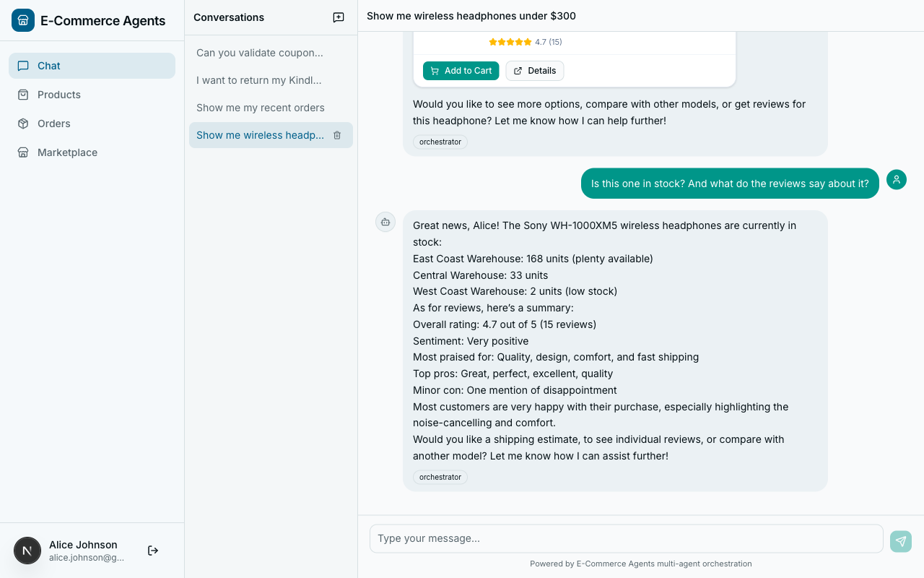Send a message with the paper plane icon
The width and height of the screenshot is (924, 578).
pos(900,540)
